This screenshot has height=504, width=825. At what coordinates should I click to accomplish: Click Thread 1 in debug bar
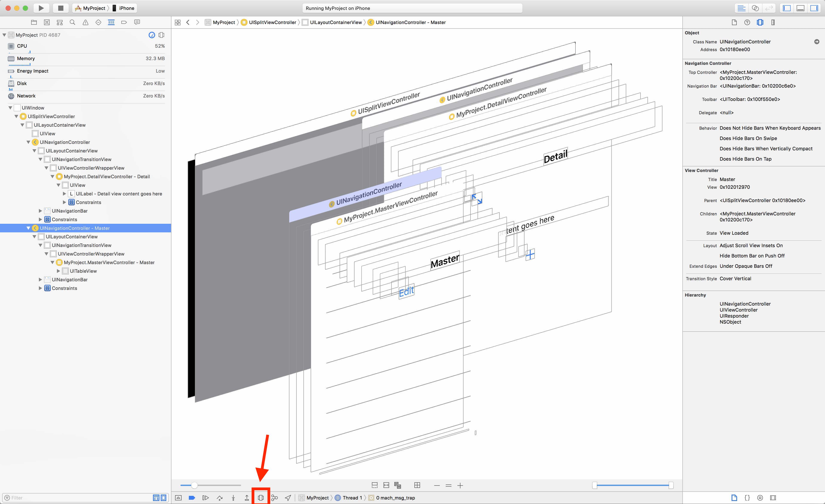pyautogui.click(x=348, y=498)
